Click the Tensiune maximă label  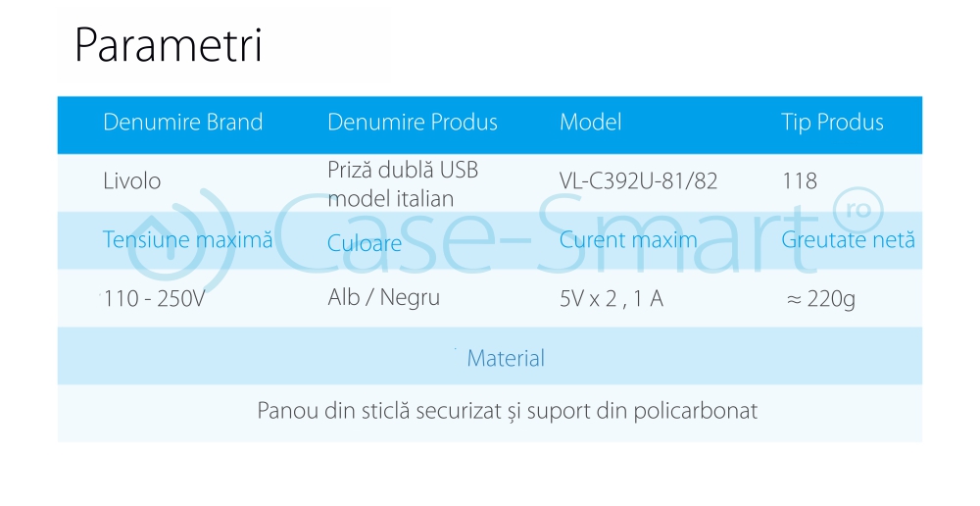pos(187,239)
